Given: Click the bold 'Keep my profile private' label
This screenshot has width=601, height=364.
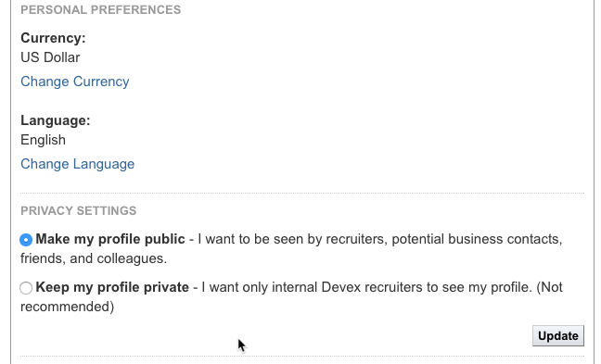Looking at the screenshot, I should coord(112,287).
